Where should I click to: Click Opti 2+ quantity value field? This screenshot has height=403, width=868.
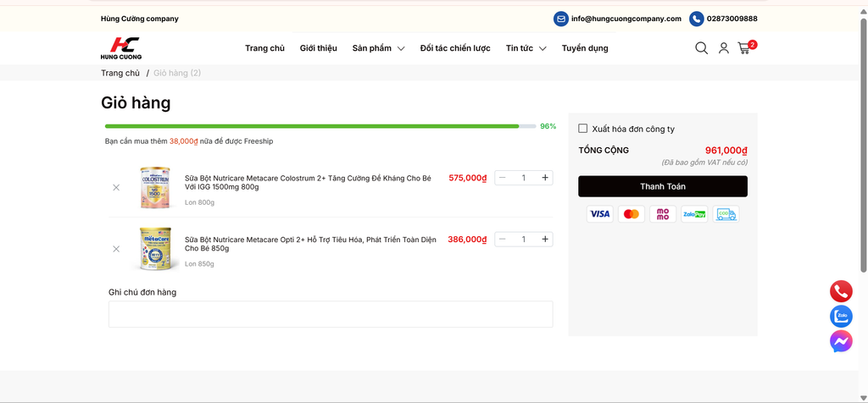[524, 239]
